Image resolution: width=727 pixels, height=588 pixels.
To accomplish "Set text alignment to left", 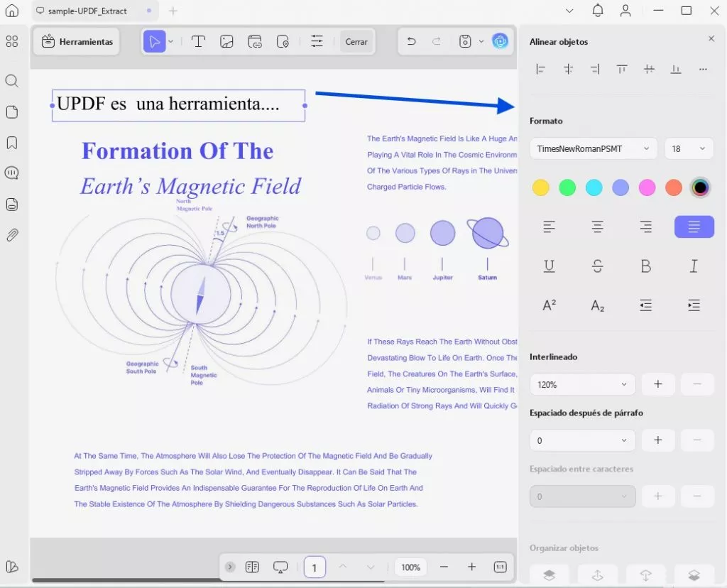I will point(550,227).
